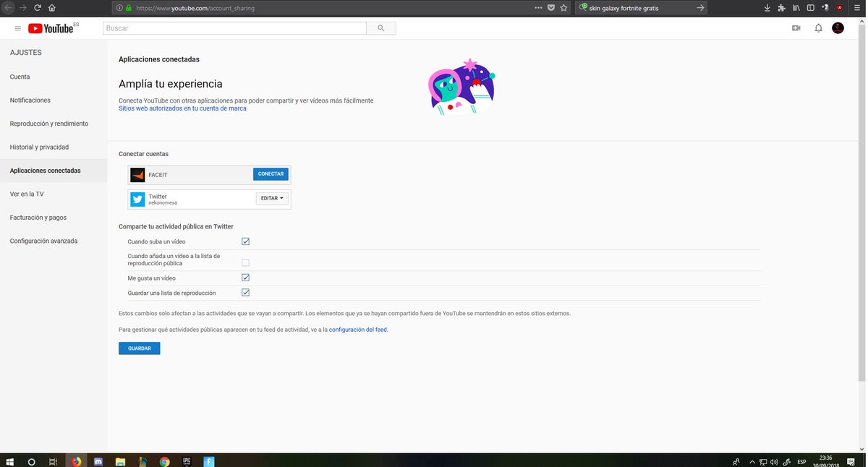Submit search with the arrow in search bar
The height and width of the screenshot is (467, 868).
699,8
